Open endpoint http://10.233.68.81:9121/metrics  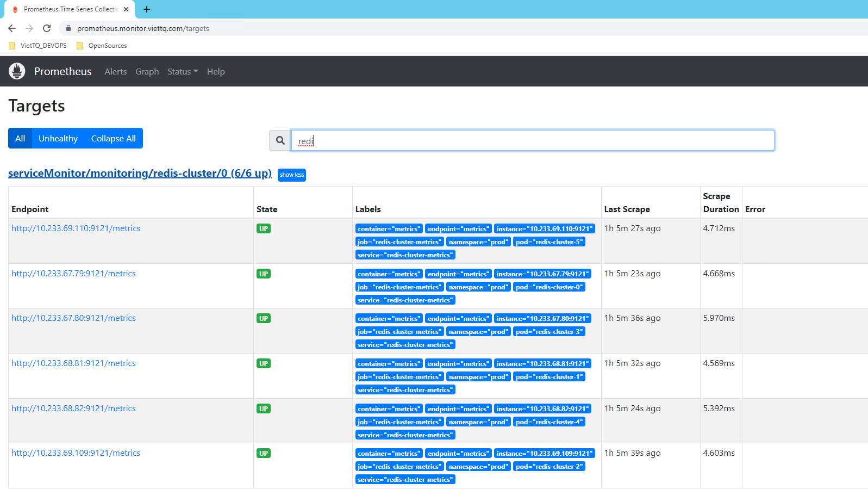point(74,363)
